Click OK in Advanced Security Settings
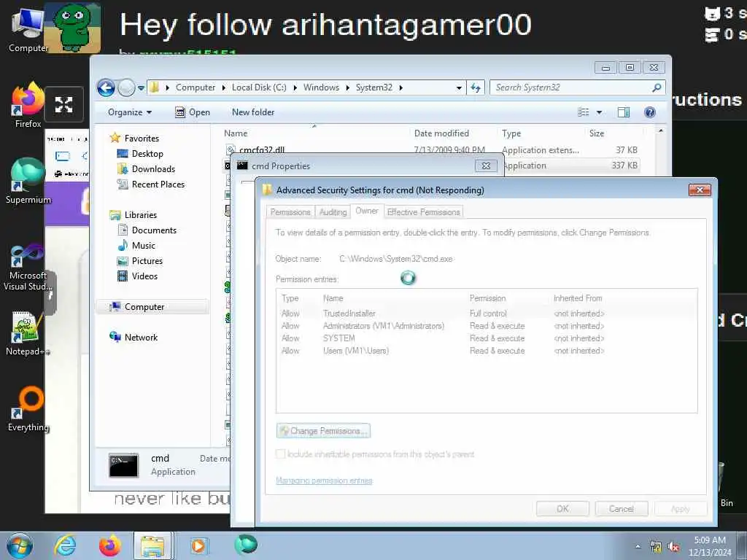This screenshot has width=747, height=560. (562, 508)
